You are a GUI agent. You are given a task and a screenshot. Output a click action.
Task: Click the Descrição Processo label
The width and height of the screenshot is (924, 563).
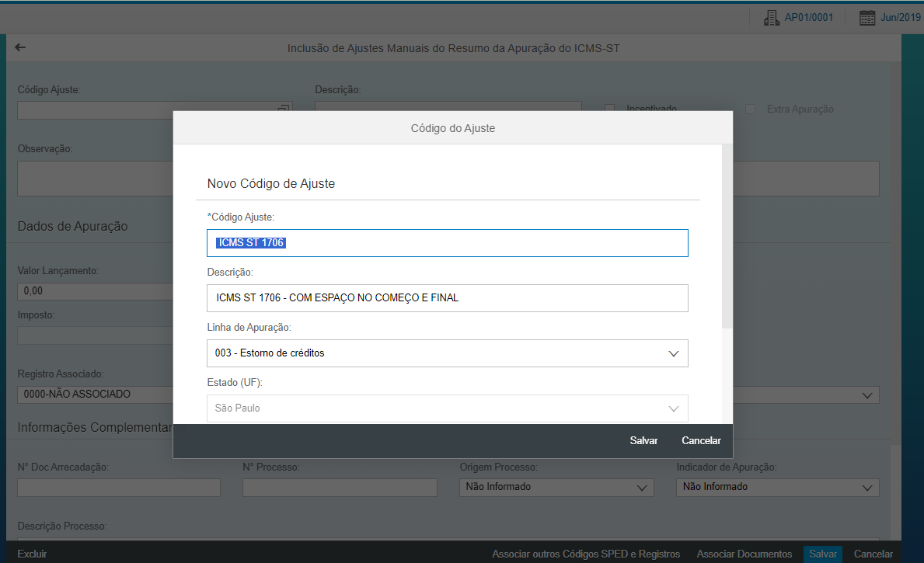pos(62,526)
